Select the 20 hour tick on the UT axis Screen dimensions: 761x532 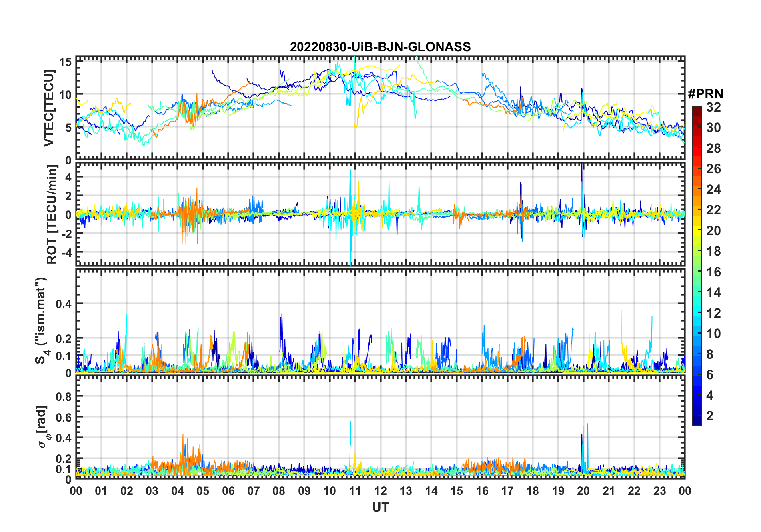point(583,491)
